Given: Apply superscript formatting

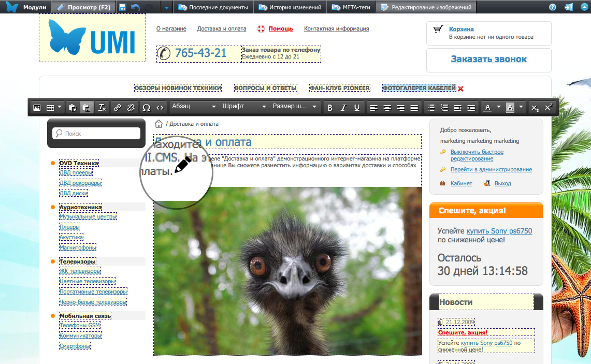Looking at the screenshot, I should [x=549, y=108].
